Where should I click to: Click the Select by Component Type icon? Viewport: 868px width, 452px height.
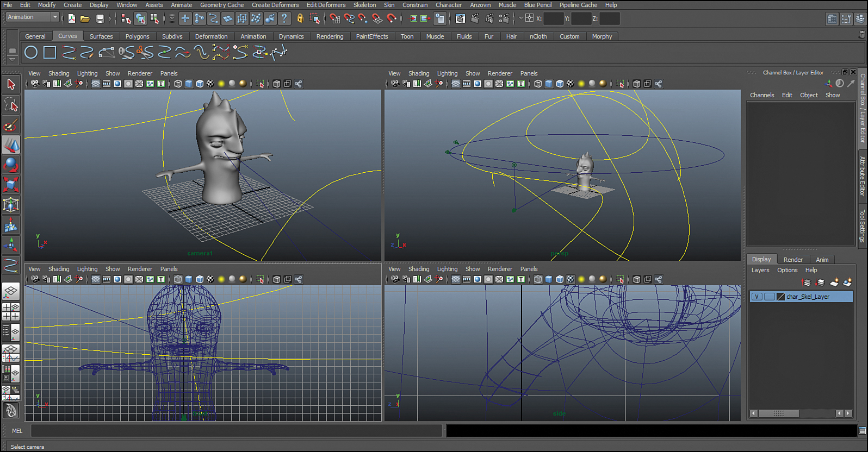[155, 18]
